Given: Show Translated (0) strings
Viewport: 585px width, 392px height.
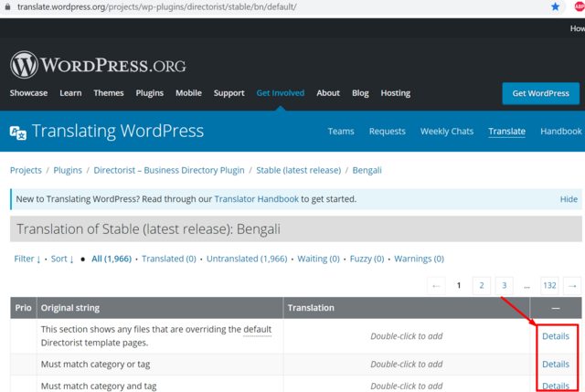Looking at the screenshot, I should point(169,259).
